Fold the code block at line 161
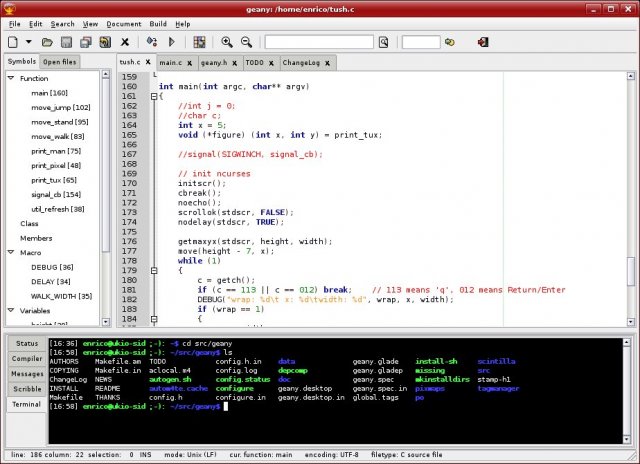This screenshot has width=640, height=464. click(x=154, y=96)
